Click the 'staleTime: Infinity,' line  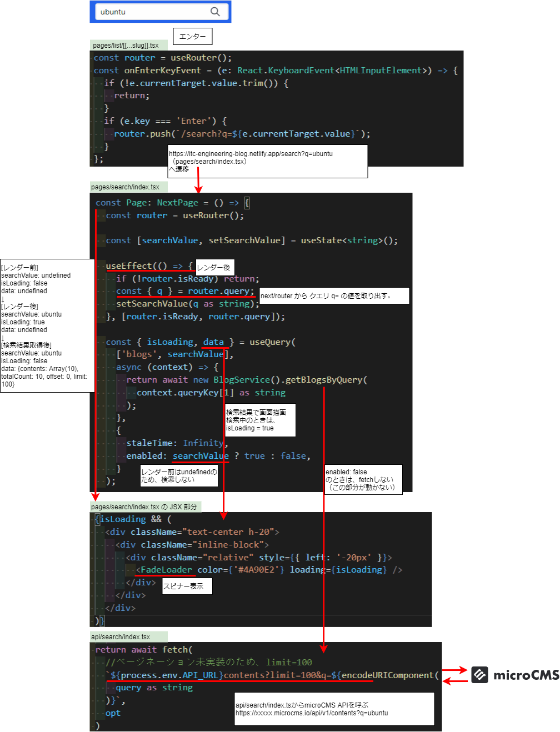coord(177,443)
